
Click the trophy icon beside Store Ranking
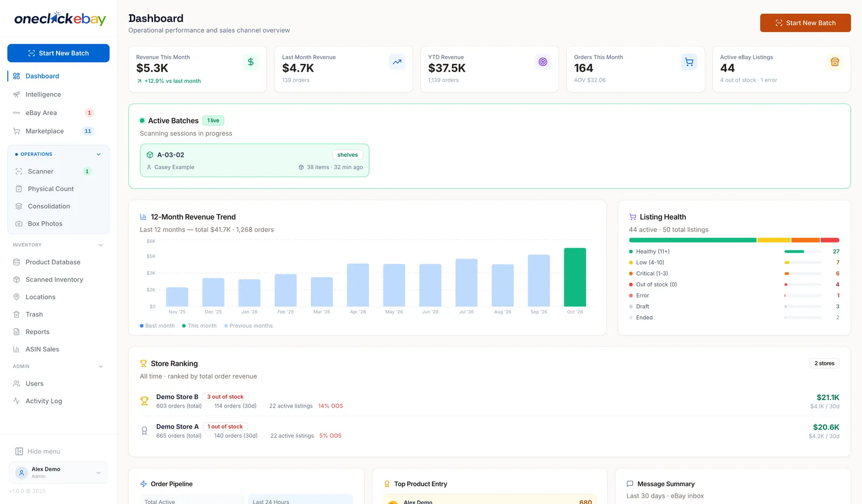143,363
